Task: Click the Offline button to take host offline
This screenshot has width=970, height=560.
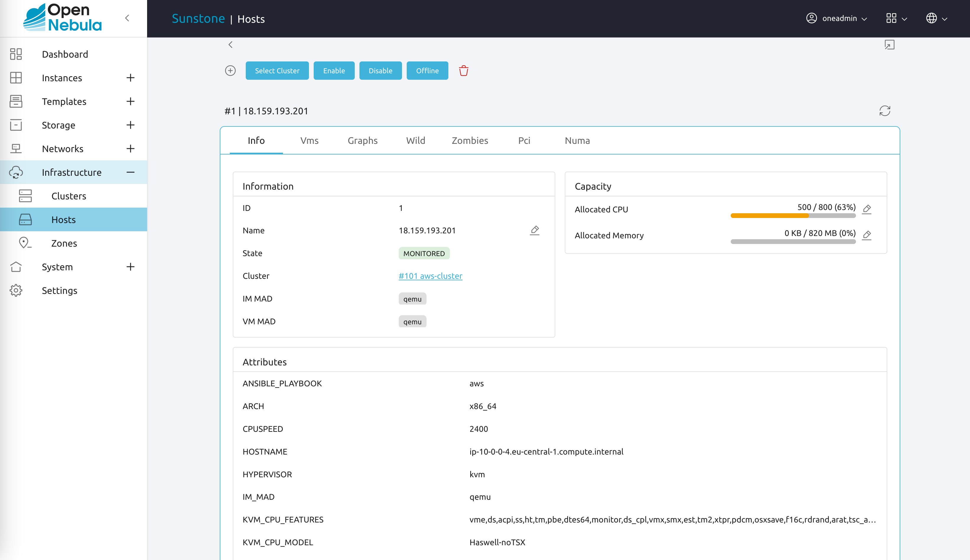Action: click(x=427, y=71)
